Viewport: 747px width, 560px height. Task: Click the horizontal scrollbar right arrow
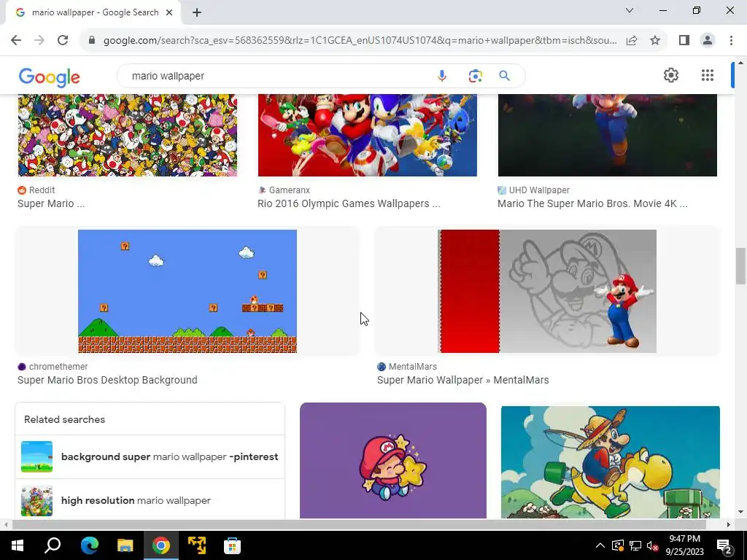coord(729,525)
